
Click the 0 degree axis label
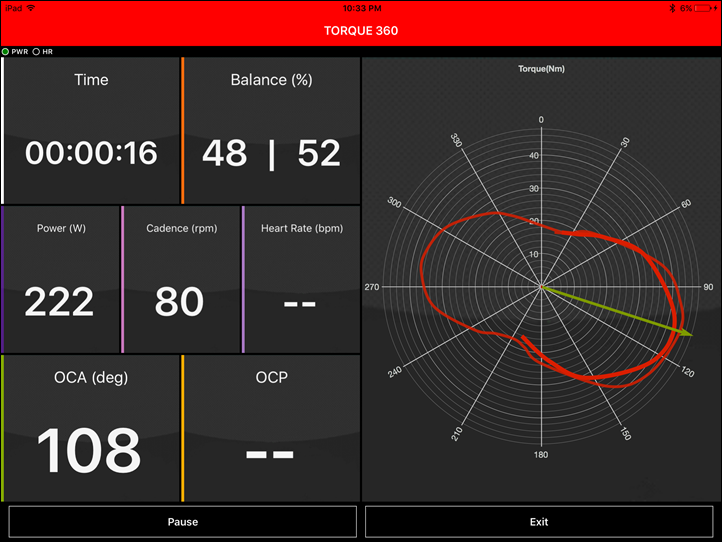[x=541, y=120]
